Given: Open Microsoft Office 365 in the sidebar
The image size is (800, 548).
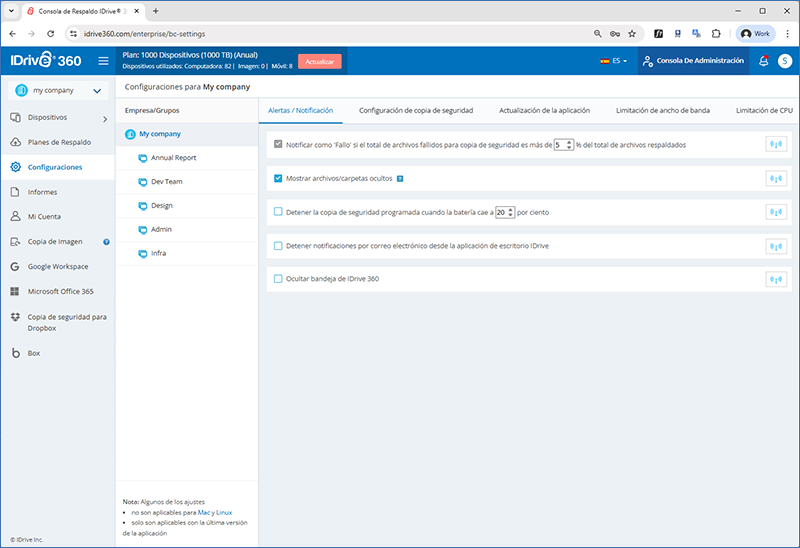Looking at the screenshot, I should (x=61, y=292).
